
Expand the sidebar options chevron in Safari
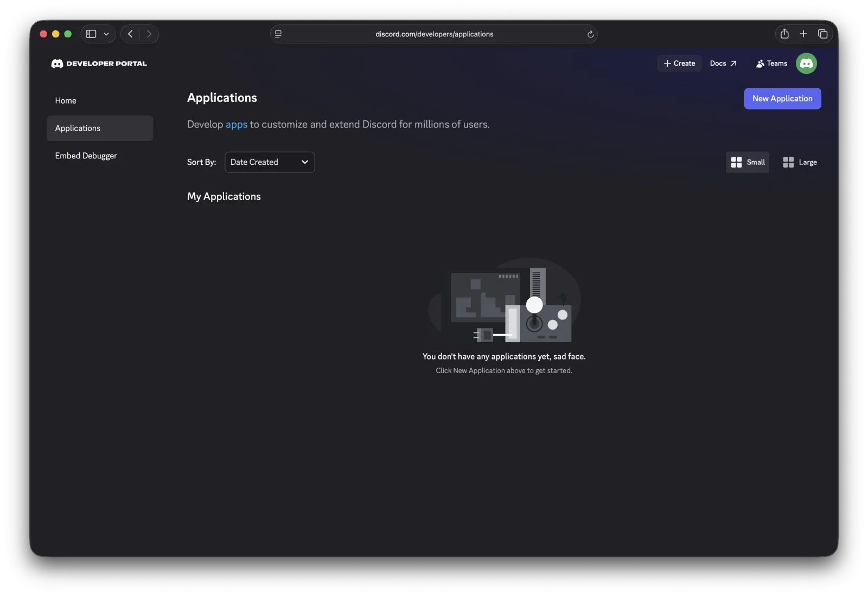click(x=106, y=34)
